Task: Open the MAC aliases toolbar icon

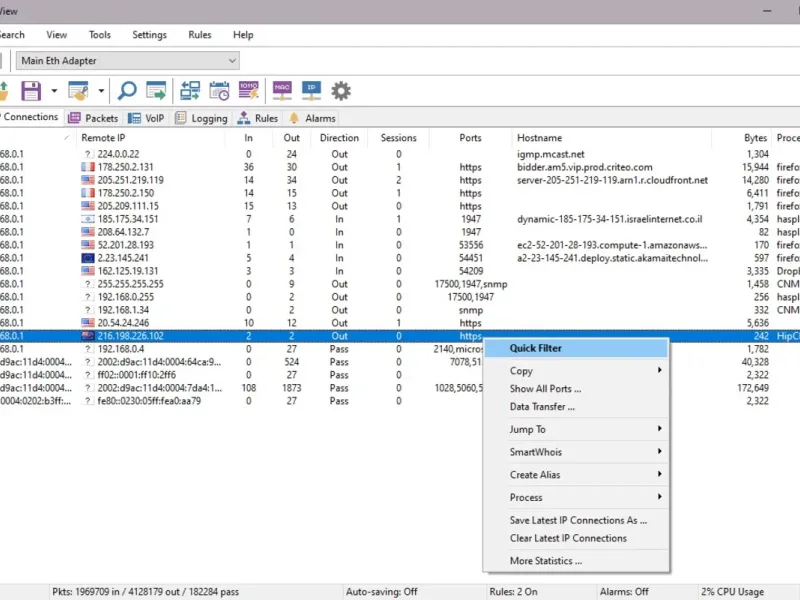Action: (282, 91)
